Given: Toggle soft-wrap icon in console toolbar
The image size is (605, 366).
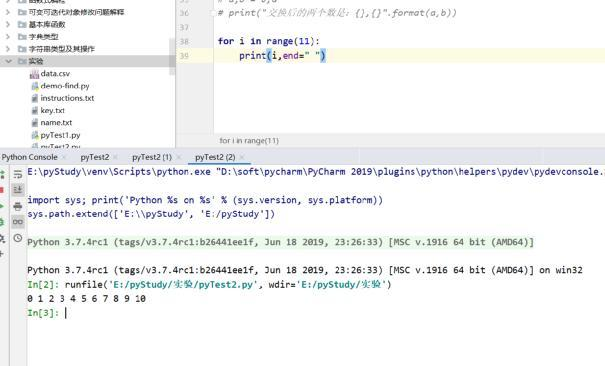Looking at the screenshot, I should (18, 174).
